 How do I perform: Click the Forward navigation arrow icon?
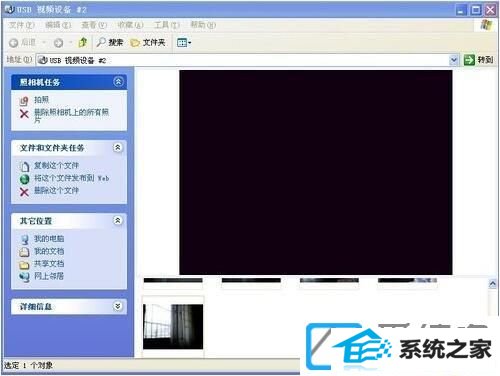pyautogui.click(x=59, y=43)
